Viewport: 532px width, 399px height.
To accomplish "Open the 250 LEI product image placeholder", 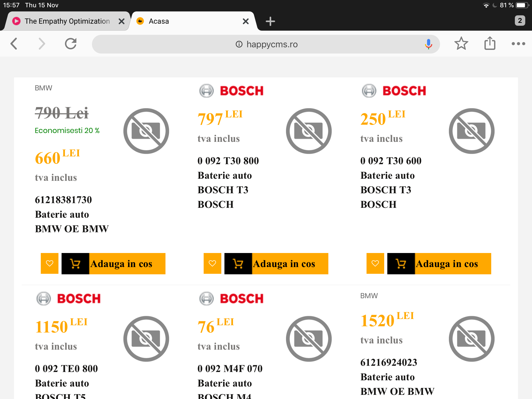I will pos(471,131).
